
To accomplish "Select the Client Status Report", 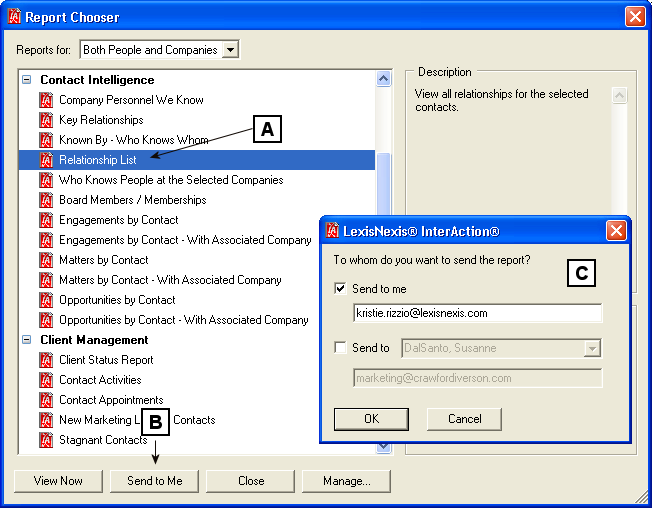I will [x=106, y=360].
